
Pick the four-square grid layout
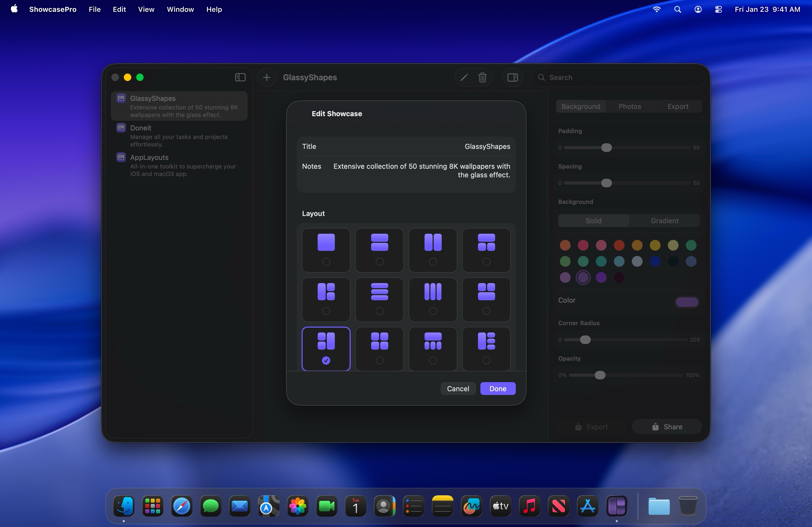pos(379,341)
